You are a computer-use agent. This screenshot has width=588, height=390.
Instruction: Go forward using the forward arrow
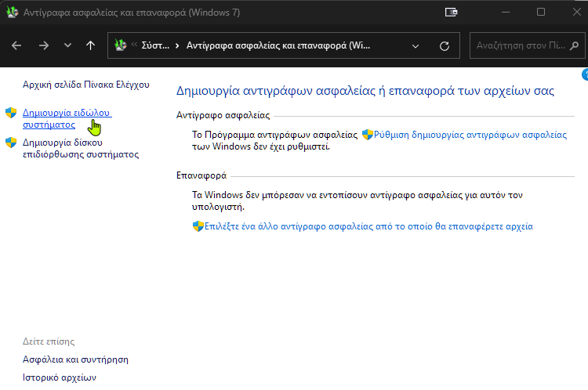[44, 45]
